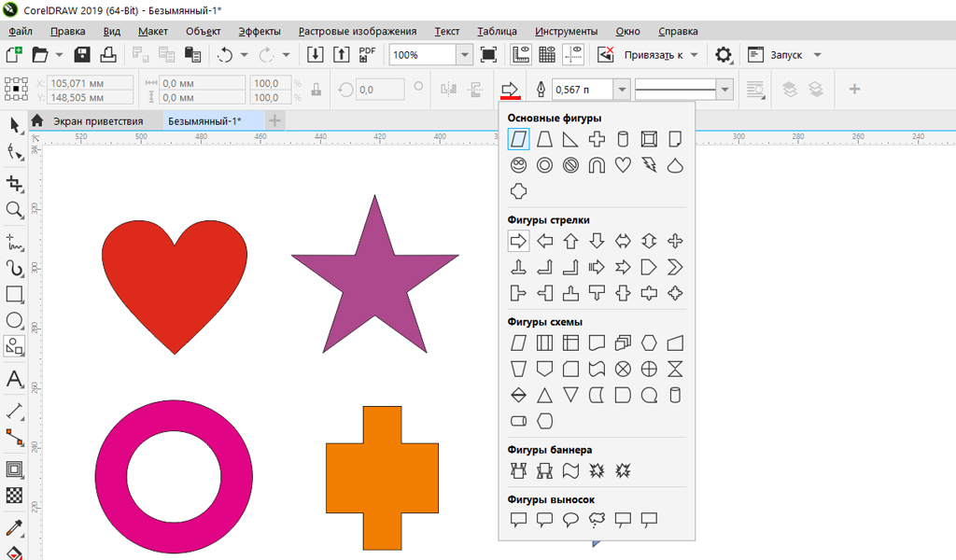Pick the smiley face basic shape
The width and height of the screenshot is (956, 560).
[518, 165]
